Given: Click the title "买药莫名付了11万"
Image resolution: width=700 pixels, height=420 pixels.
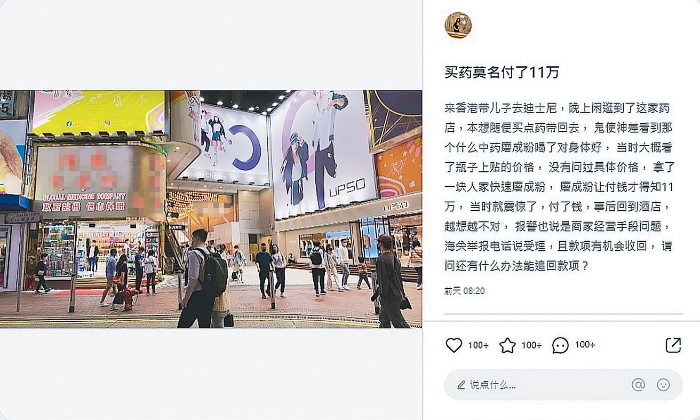Looking at the screenshot, I should click(501, 72).
